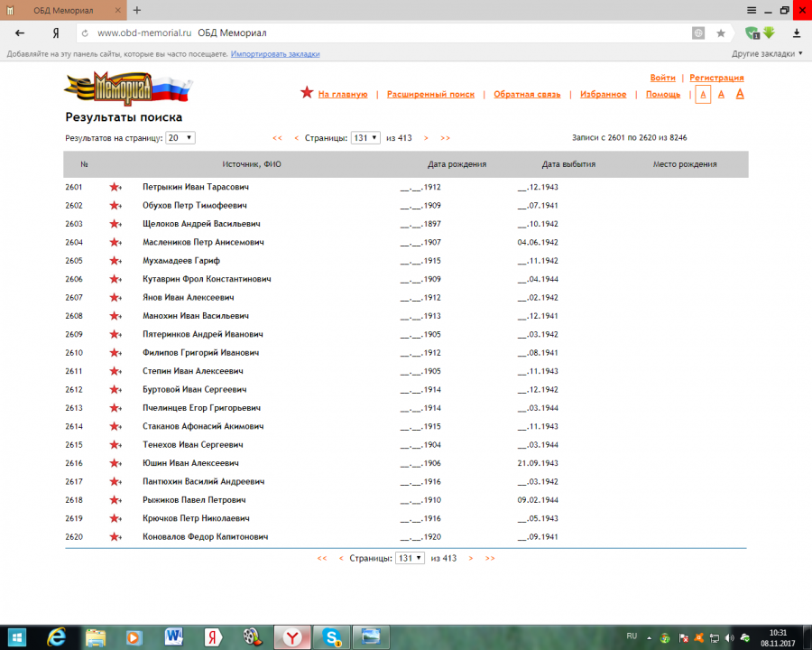Viewport: 812px width, 650px height.
Task: Click the bookmark star in address bar
Action: (721, 32)
